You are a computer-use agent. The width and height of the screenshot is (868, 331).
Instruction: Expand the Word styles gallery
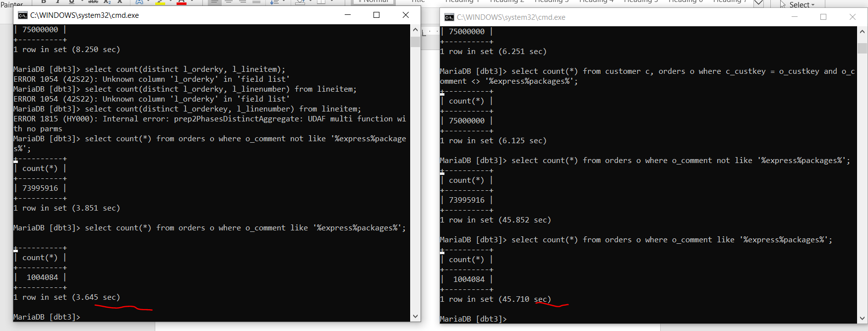pyautogui.click(x=758, y=3)
